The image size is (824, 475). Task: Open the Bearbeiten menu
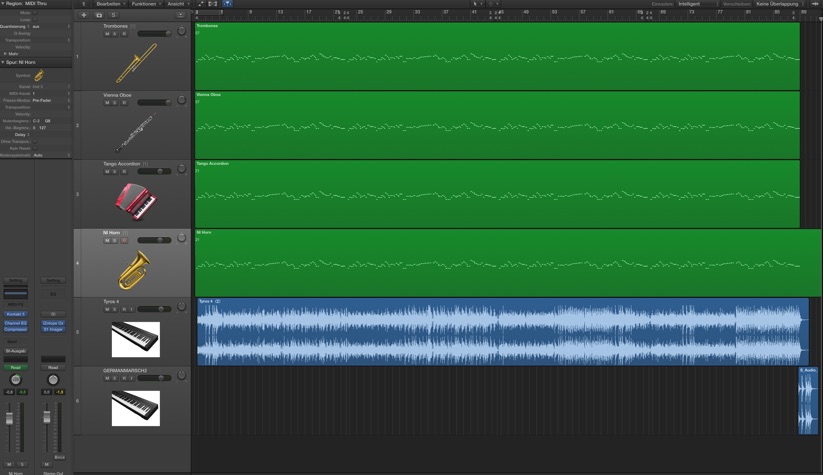110,4
